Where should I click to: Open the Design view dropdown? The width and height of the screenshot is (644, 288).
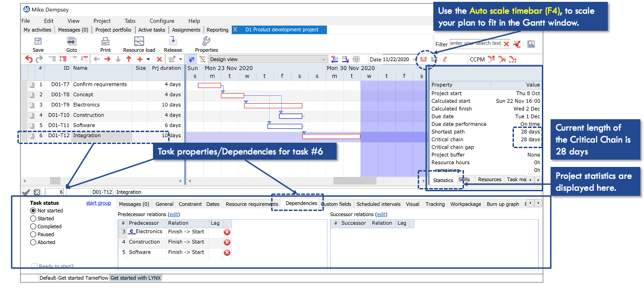(324, 59)
